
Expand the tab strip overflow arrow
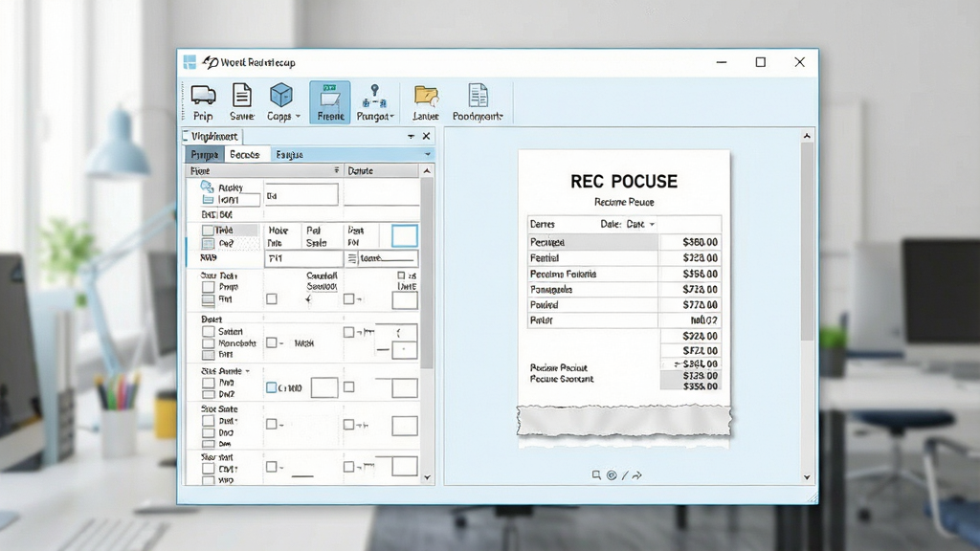click(x=428, y=154)
